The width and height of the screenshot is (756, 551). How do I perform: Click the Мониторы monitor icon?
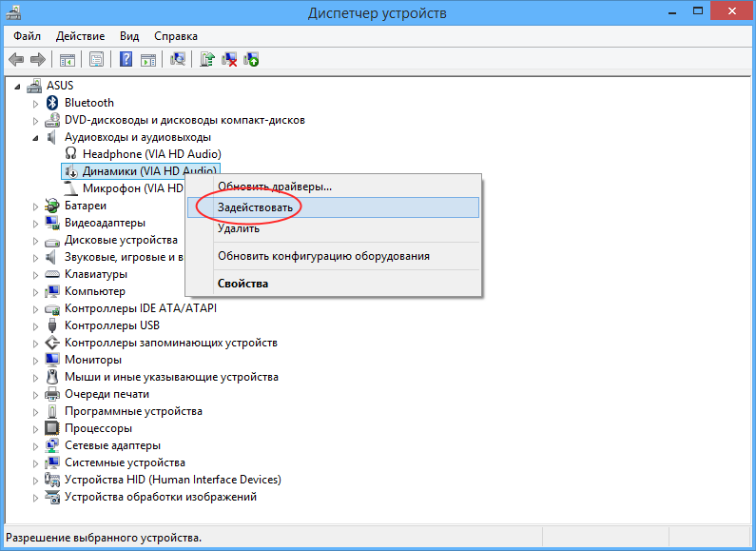pos(52,360)
